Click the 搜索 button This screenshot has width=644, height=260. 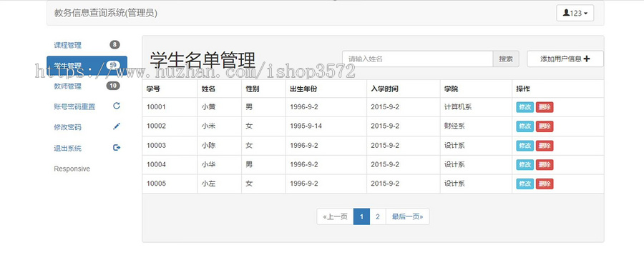[506, 59]
